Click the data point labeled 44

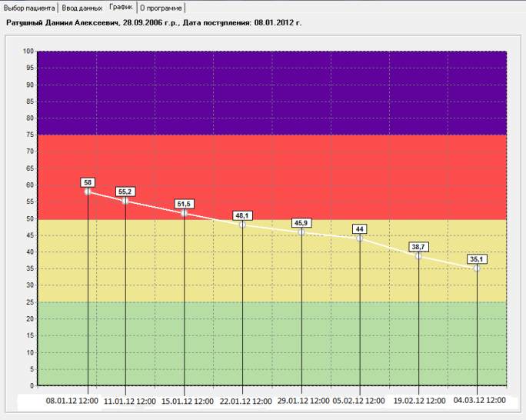point(360,238)
